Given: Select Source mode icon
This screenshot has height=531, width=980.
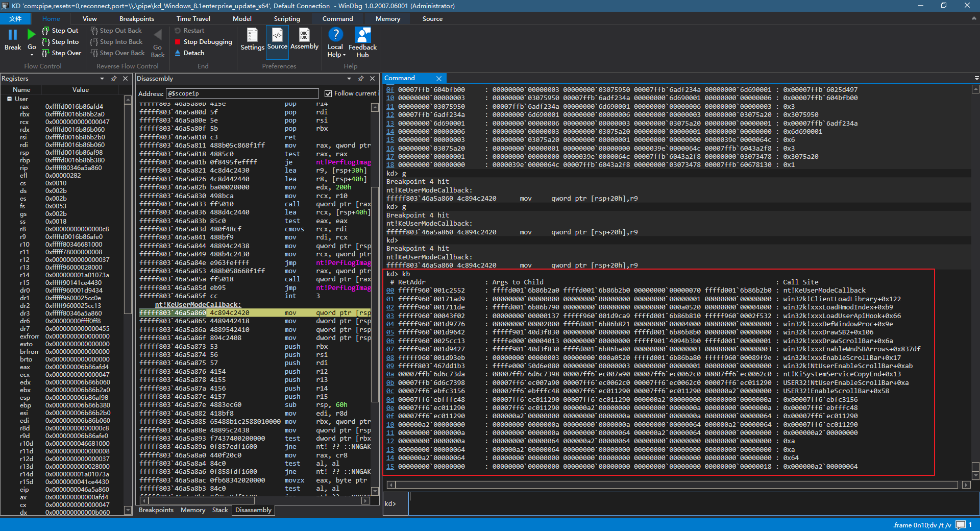Looking at the screenshot, I should tap(277, 35).
